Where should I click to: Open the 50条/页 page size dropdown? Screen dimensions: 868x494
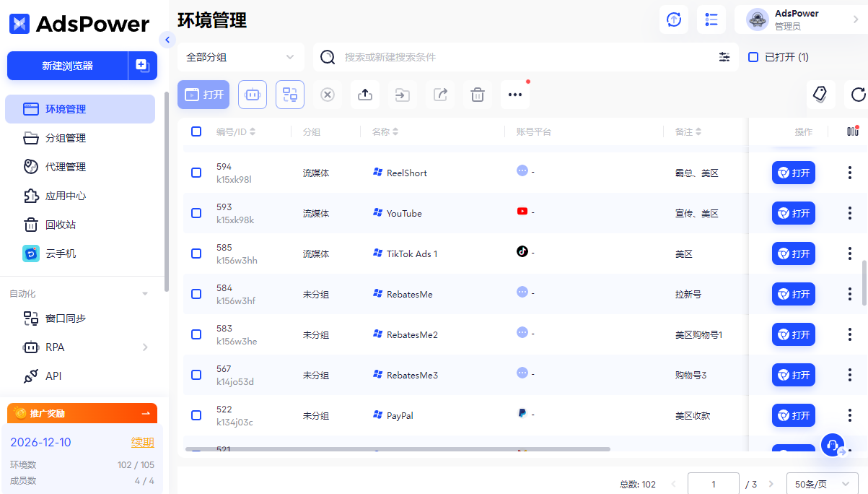[822, 483]
